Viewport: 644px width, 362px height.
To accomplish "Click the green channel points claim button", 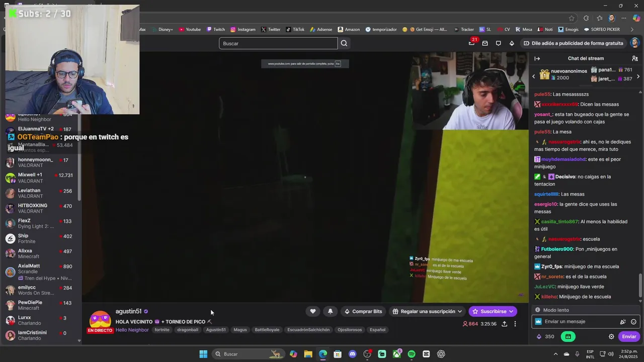I will [x=568, y=336].
